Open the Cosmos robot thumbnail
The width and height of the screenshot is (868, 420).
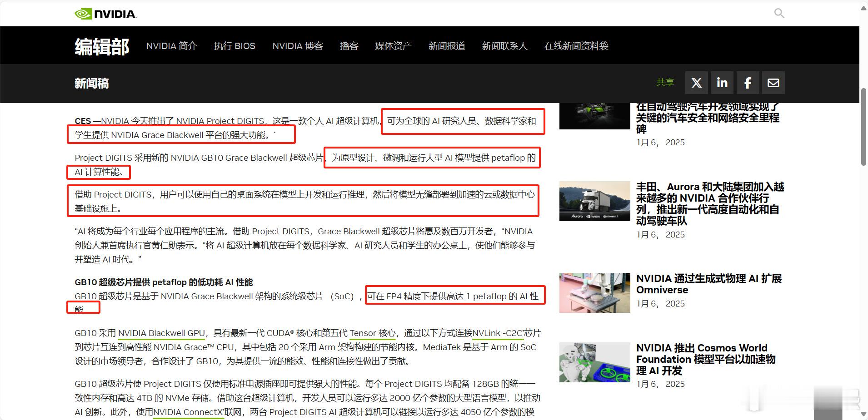594,362
